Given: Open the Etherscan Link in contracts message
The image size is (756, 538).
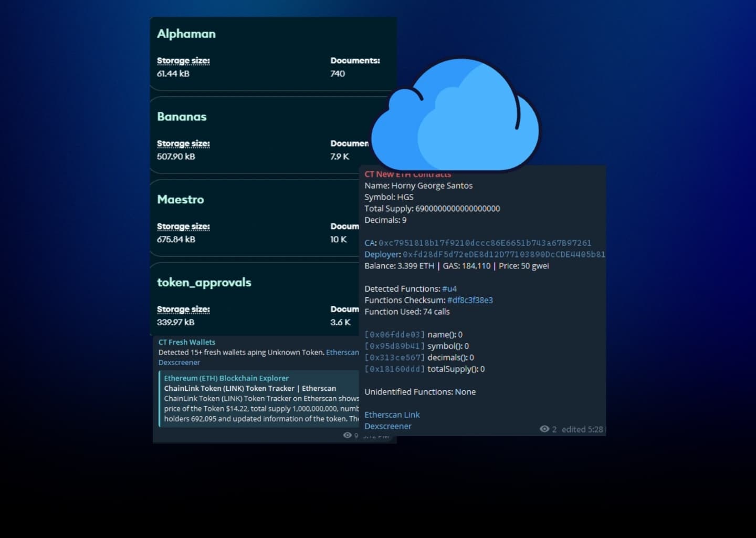Looking at the screenshot, I should (392, 415).
